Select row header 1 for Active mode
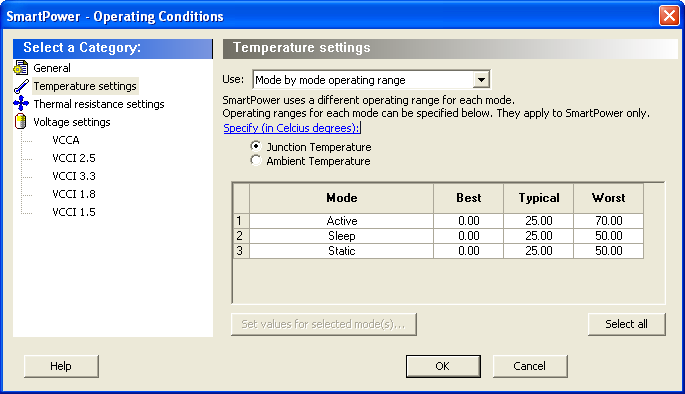The height and width of the screenshot is (394, 685). [x=241, y=221]
